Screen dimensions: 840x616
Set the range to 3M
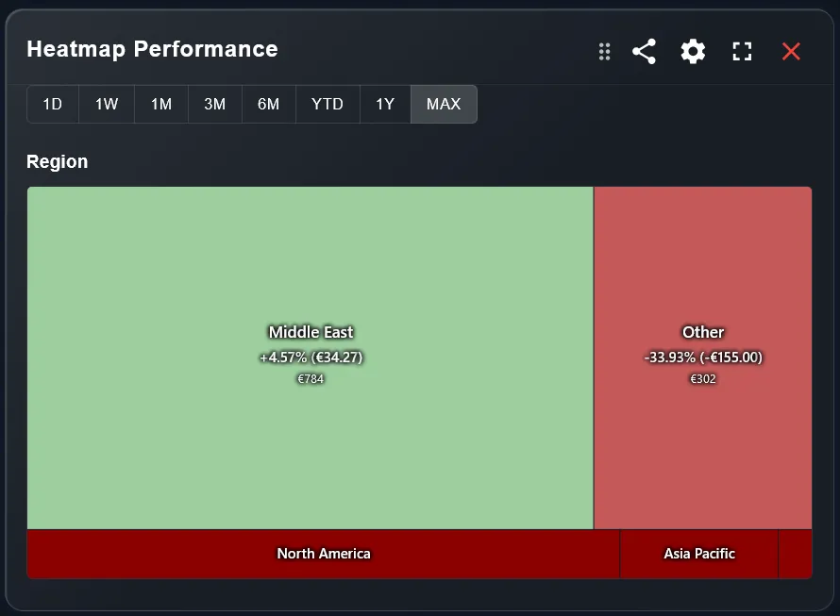click(x=215, y=105)
